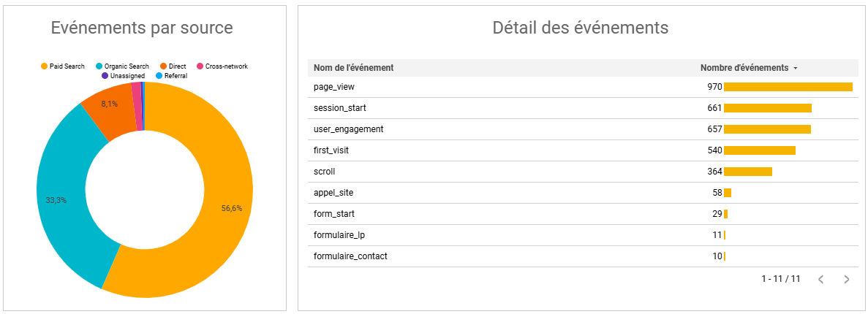The width and height of the screenshot is (868, 314).
Task: Go to next table page arrow
Action: tap(846, 279)
